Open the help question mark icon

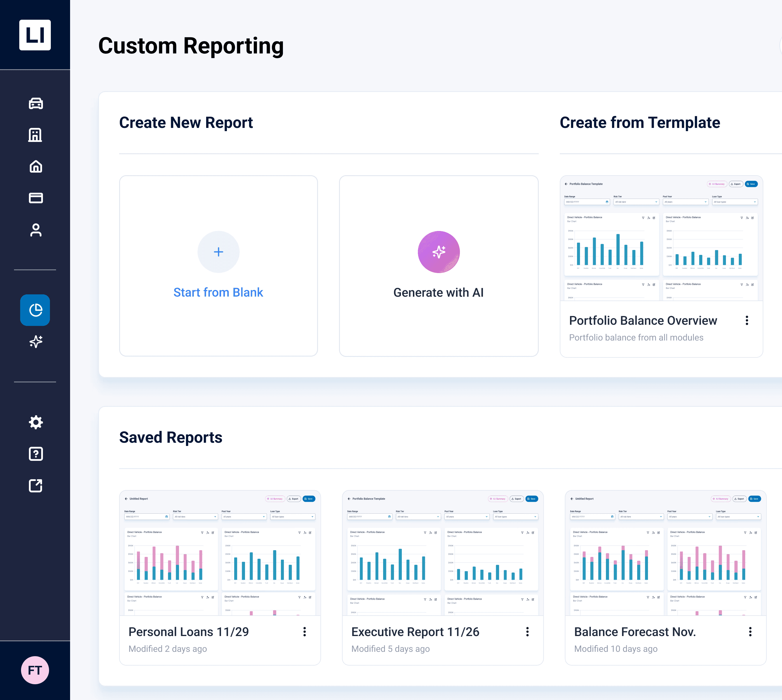pos(35,454)
